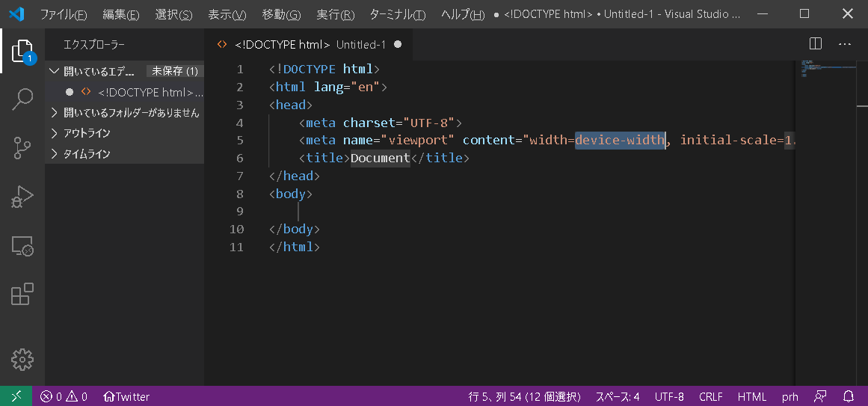Open the Explorer view in activity bar
868x406 pixels.
click(22, 51)
